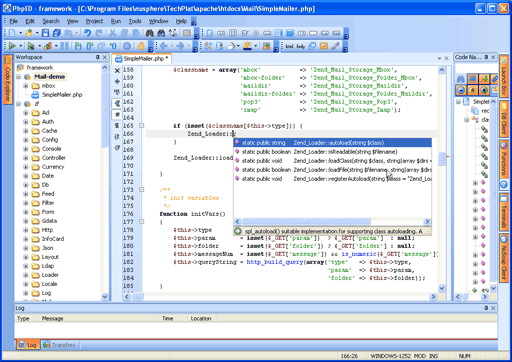The image size is (512, 362).
Task: Select the SimpleMailer.php editor tab
Action: click(143, 59)
